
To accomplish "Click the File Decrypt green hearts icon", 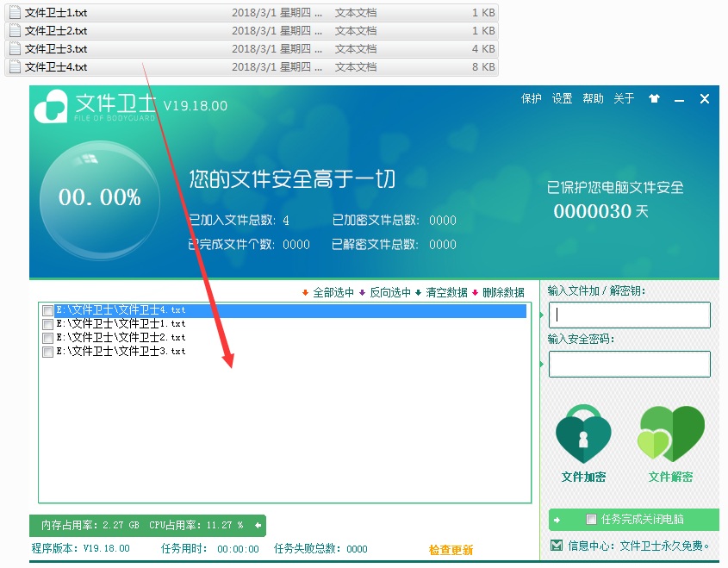I will tap(671, 434).
